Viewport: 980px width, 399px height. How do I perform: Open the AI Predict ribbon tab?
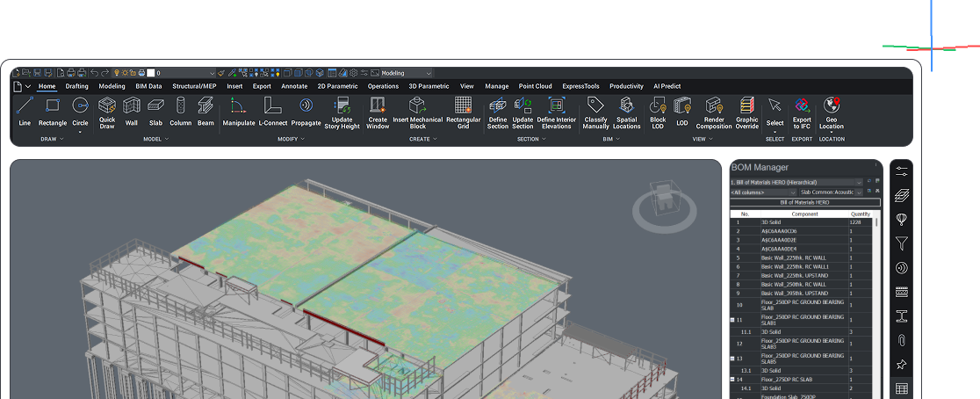tap(667, 86)
